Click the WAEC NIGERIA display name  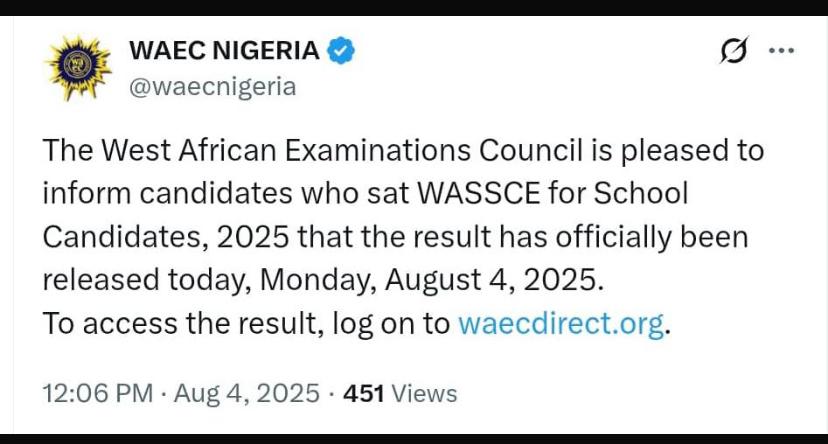point(224,51)
